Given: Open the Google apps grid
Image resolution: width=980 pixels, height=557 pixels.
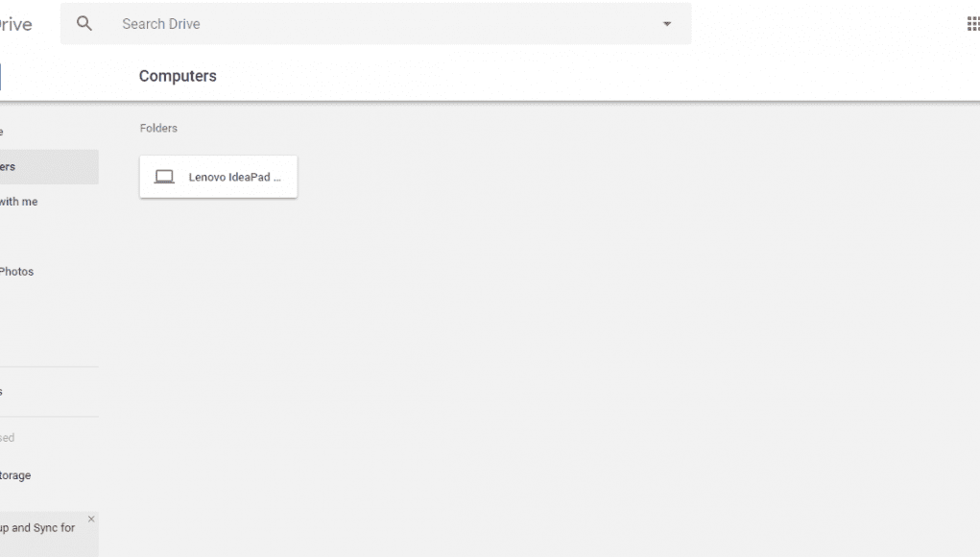Looking at the screenshot, I should [973, 24].
